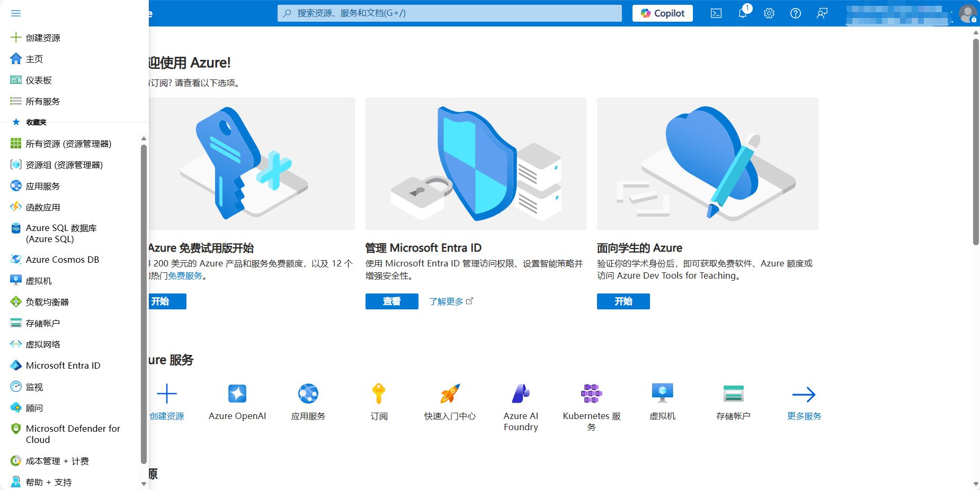Viewport: 980px width, 490px height.
Task: Open Cloud Shell from the top bar
Action: (716, 13)
